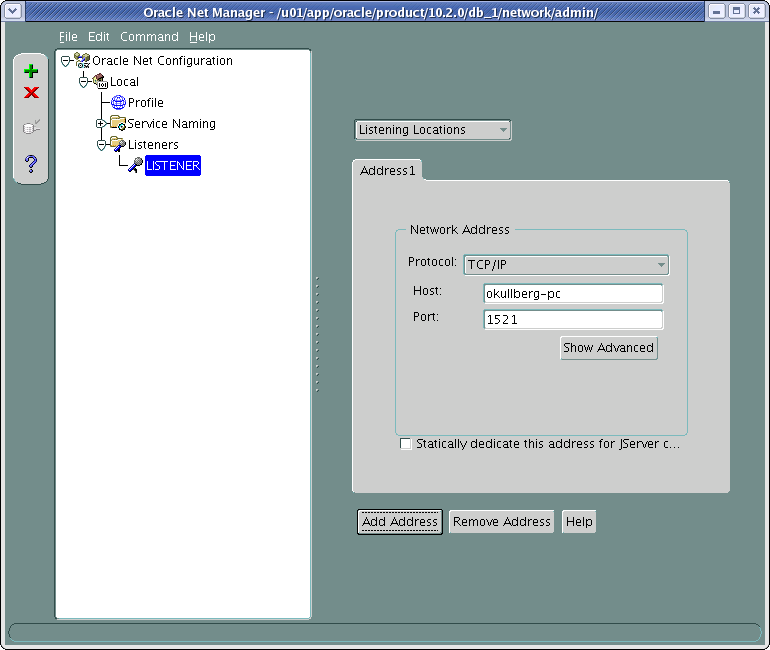Open the File menu
This screenshot has width=770, height=650.
click(68, 37)
